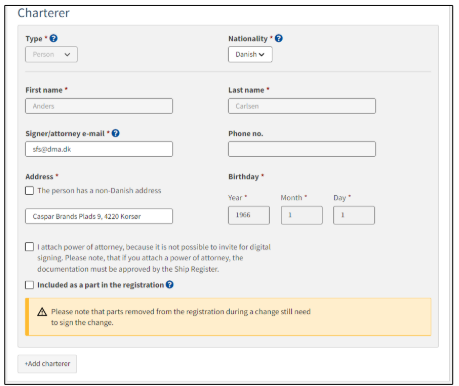Image resolution: width=459 pixels, height=386 pixels.
Task: Show help for Included as a part
Action: 169,285
